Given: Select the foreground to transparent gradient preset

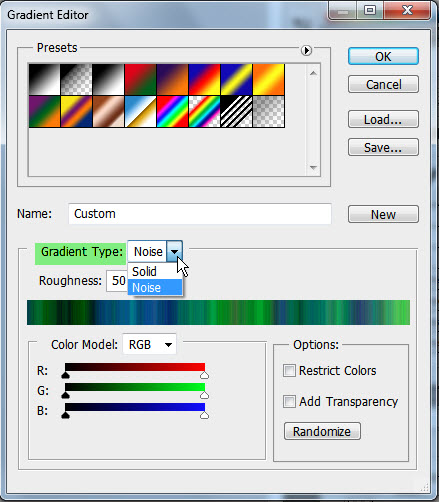Looking at the screenshot, I should [x=76, y=80].
